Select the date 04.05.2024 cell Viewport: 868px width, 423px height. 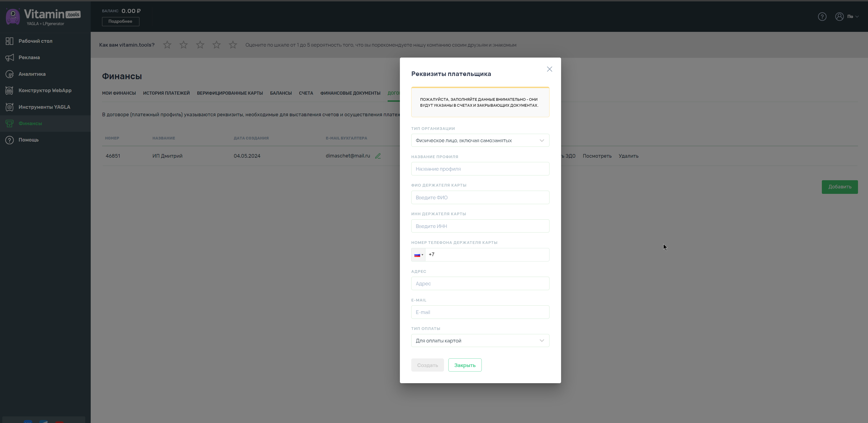pos(247,156)
